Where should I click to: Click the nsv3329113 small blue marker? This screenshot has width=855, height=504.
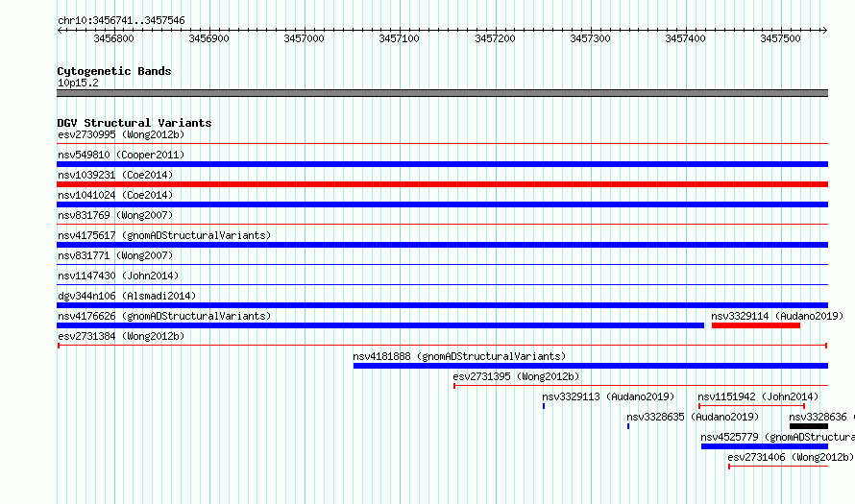[544, 406]
